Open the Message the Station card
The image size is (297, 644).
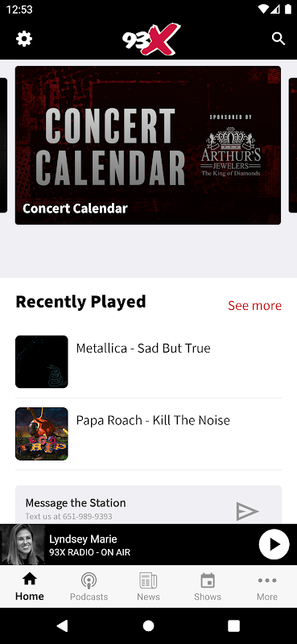click(x=148, y=505)
